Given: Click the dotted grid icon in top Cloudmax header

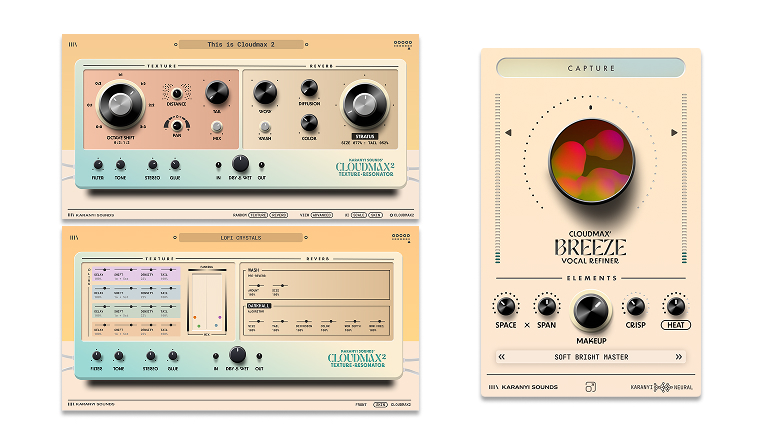Looking at the screenshot, I should (x=402, y=44).
